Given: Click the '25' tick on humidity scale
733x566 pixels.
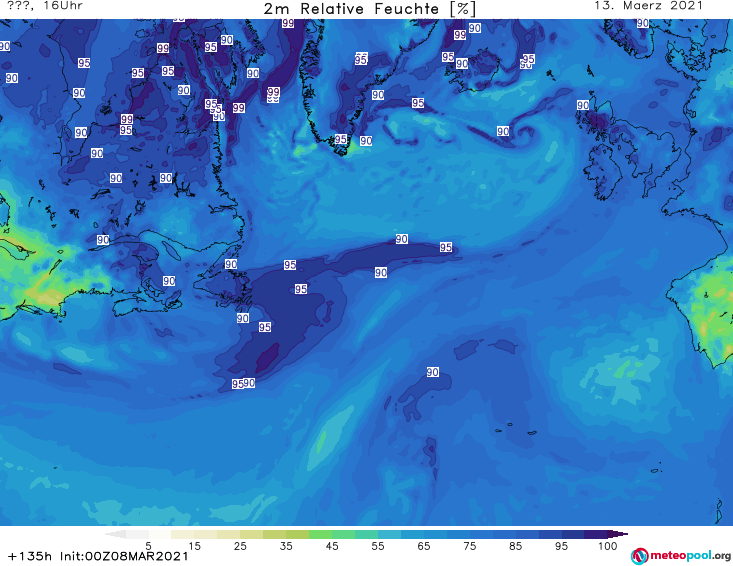Looking at the screenshot, I should pyautogui.click(x=240, y=546).
